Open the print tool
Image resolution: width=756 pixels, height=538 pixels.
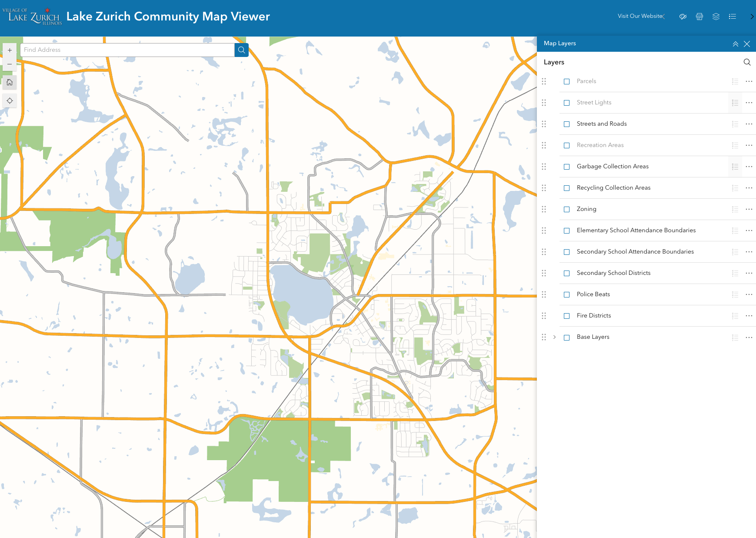tap(699, 17)
